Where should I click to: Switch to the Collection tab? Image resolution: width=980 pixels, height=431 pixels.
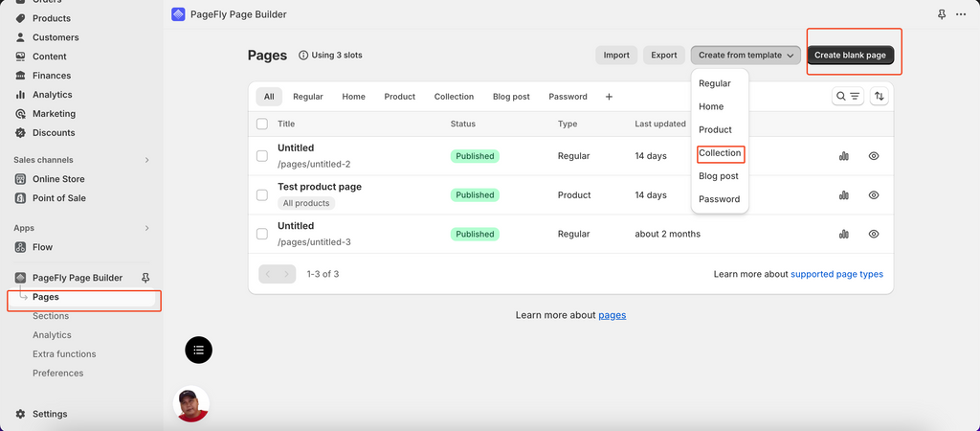point(455,97)
